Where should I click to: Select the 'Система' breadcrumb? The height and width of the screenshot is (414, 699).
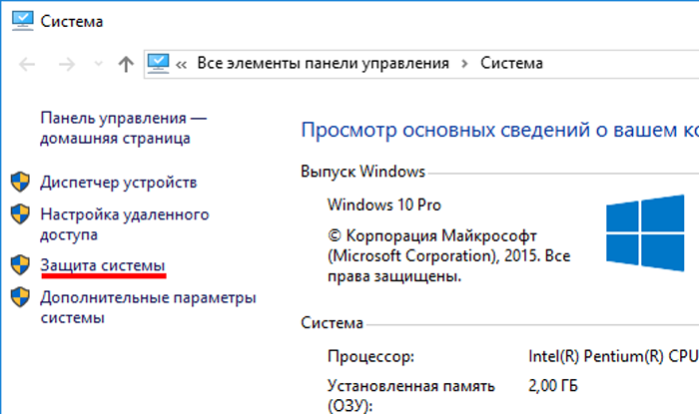coord(511,63)
